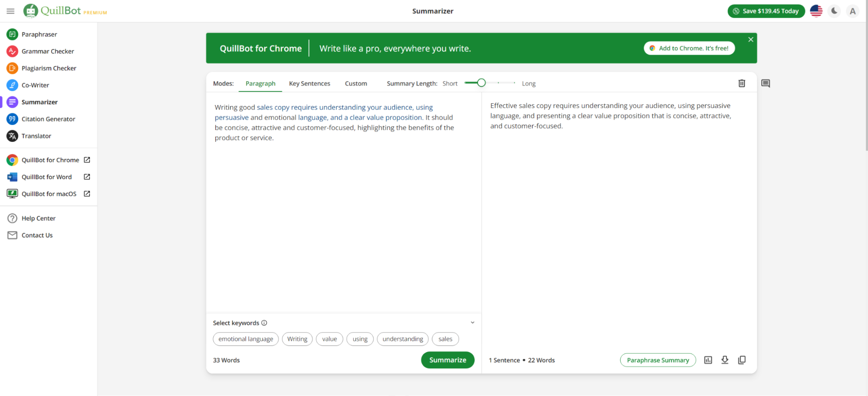Click Add to Chrome. It's free! button
Screen dimensions: 868x396
coord(689,48)
